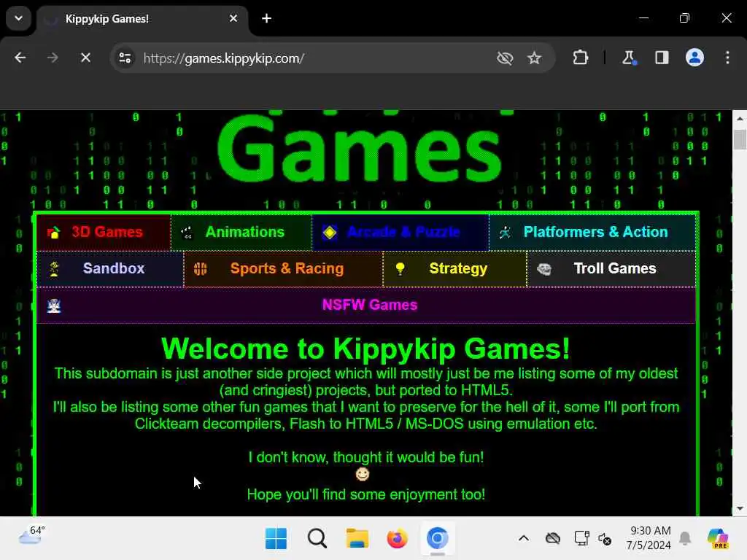The width and height of the screenshot is (747, 560).
Task: Open the Arcade & Puzzle category
Action: click(x=400, y=233)
